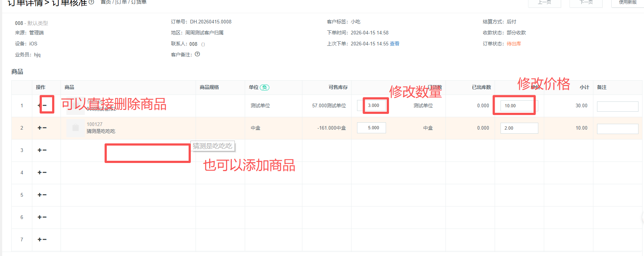Click the minus icon in row 5
Screen dimensions: 644x256
[x=45, y=195]
